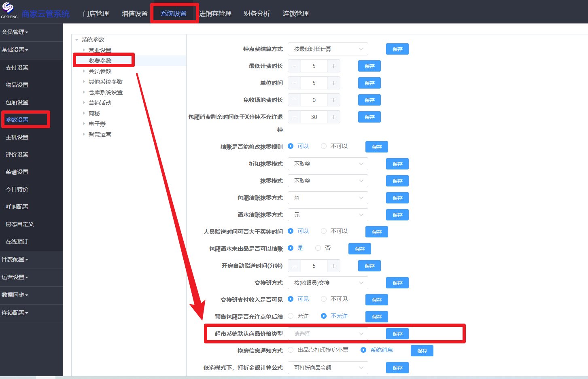Select 智慧运营 in the tree

pyautogui.click(x=100, y=134)
